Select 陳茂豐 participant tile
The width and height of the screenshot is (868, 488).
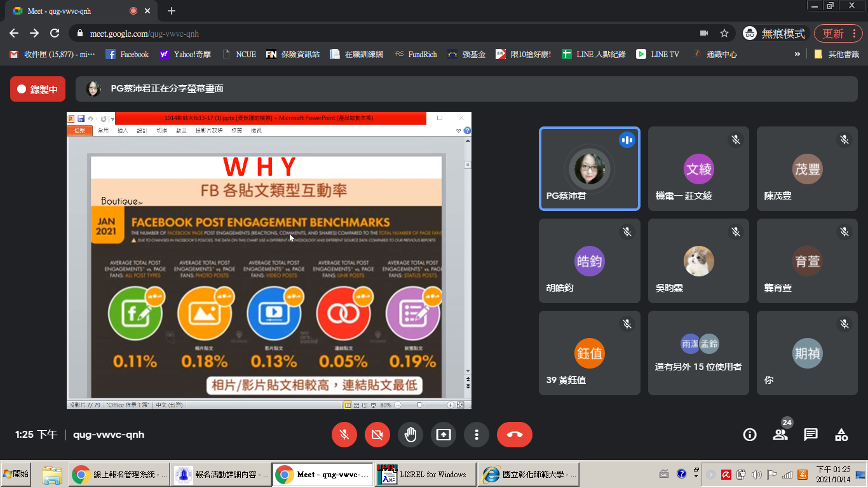(808, 168)
